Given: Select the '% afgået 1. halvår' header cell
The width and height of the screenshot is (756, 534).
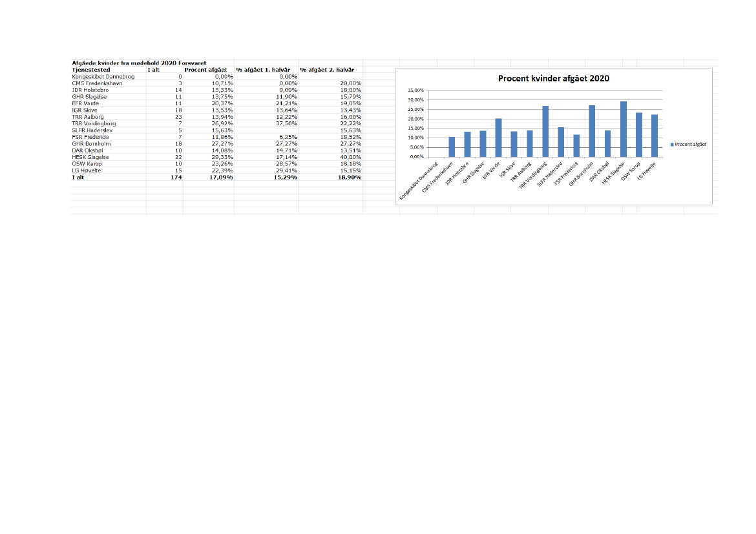Looking at the screenshot, I should [263, 69].
